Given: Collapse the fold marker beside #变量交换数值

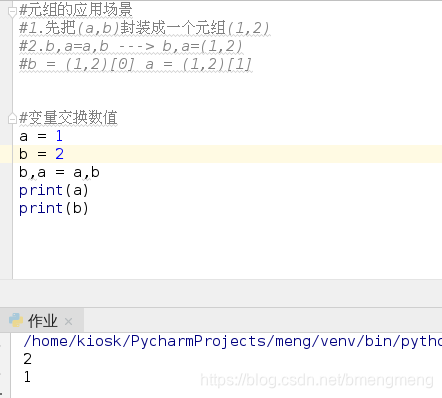Looking at the screenshot, I should coord(12,119).
